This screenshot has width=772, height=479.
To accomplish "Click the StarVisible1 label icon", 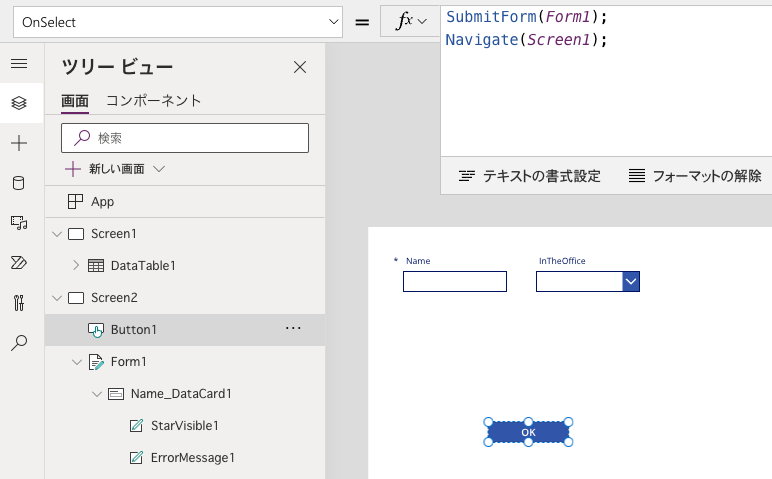I will [x=136, y=426].
